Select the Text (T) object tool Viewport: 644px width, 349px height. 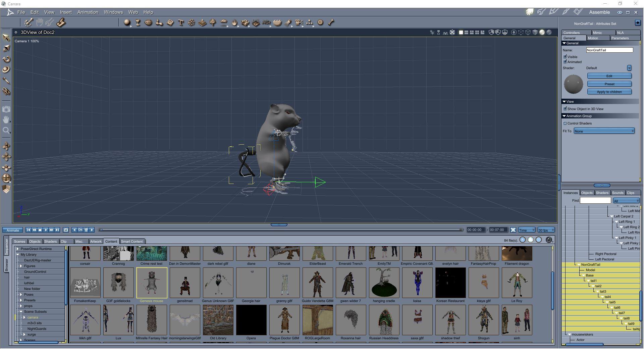[x=181, y=22]
